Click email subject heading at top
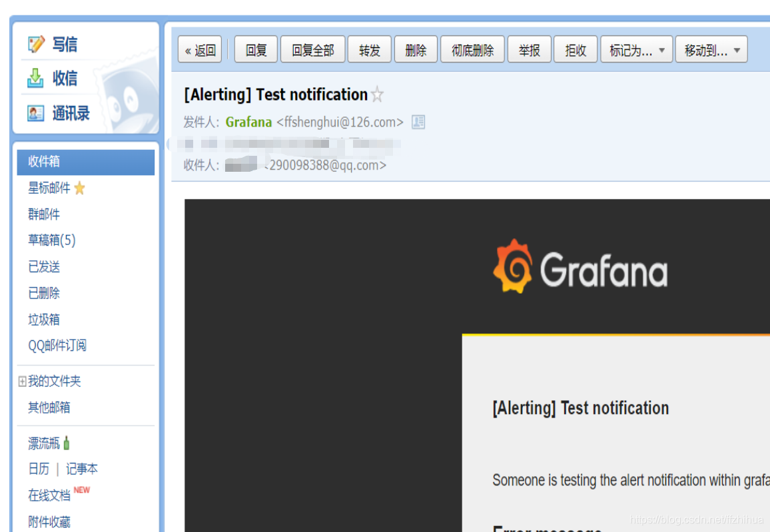The image size is (770, 532). (276, 95)
